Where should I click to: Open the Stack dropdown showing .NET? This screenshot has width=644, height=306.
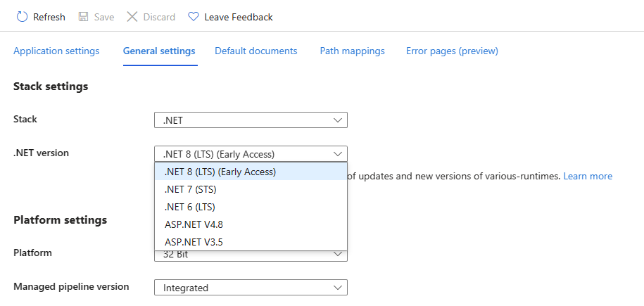click(x=251, y=120)
